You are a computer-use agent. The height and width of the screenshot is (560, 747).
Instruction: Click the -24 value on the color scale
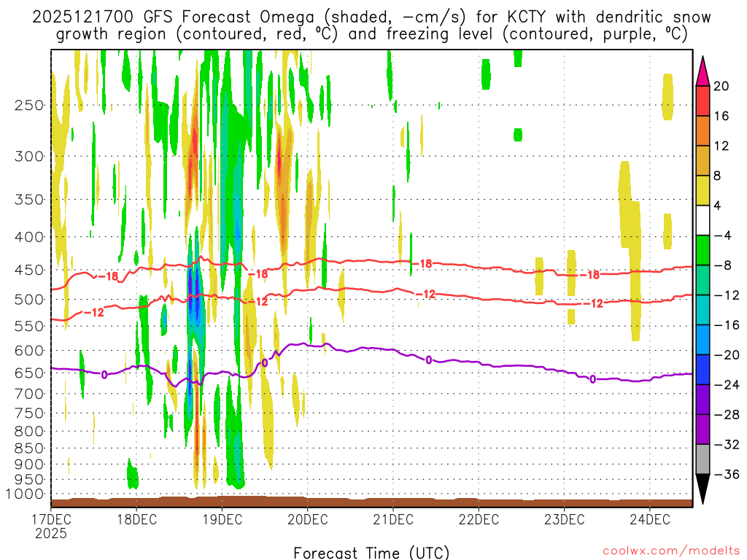click(x=727, y=385)
